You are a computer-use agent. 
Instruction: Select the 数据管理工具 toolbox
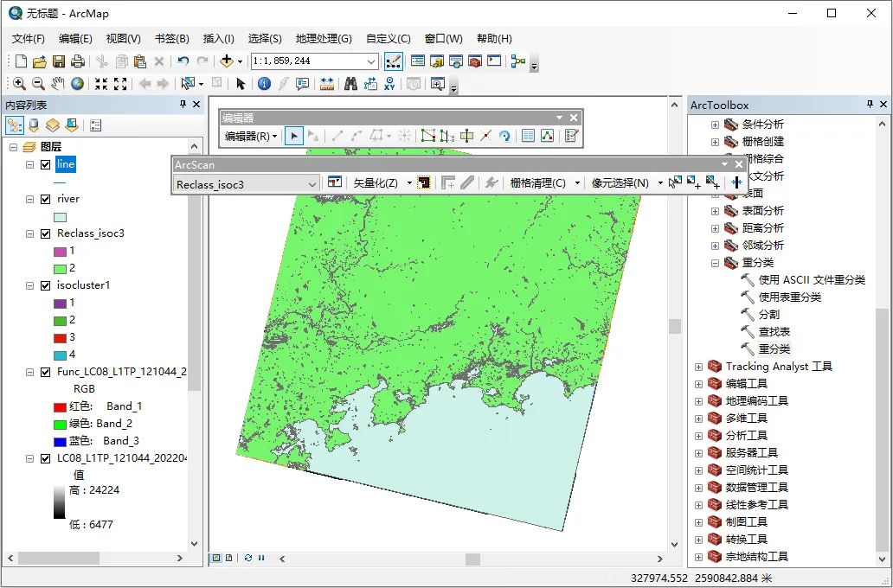pos(757,487)
